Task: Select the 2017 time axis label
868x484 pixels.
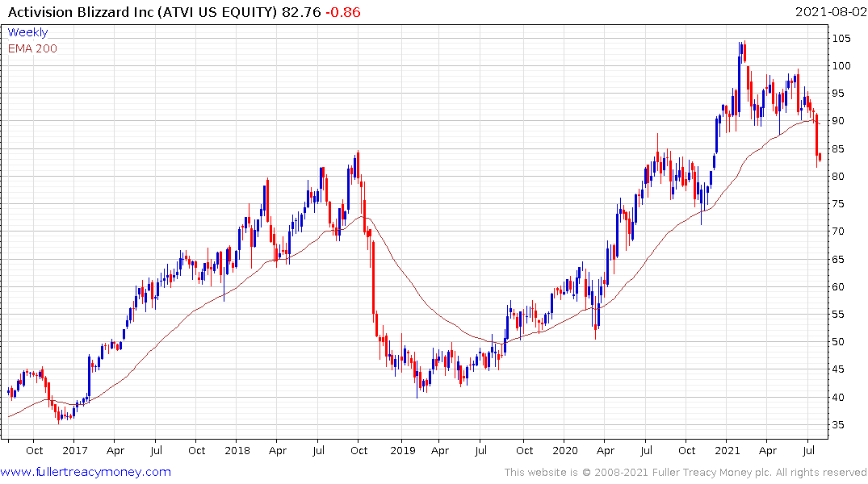Action: tap(75, 450)
